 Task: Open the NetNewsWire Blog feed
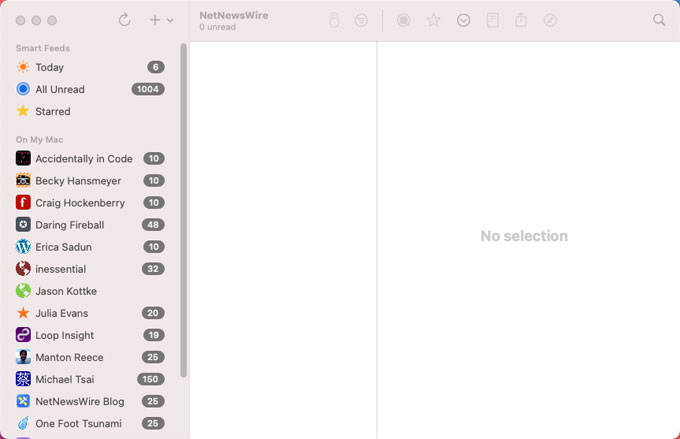pos(79,401)
